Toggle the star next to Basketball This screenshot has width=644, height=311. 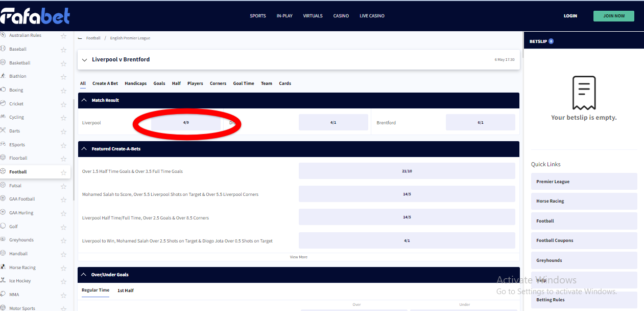pos(63,63)
